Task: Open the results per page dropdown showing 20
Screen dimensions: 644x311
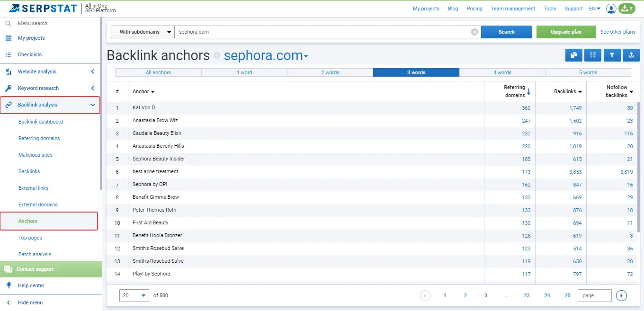Action: (134, 295)
